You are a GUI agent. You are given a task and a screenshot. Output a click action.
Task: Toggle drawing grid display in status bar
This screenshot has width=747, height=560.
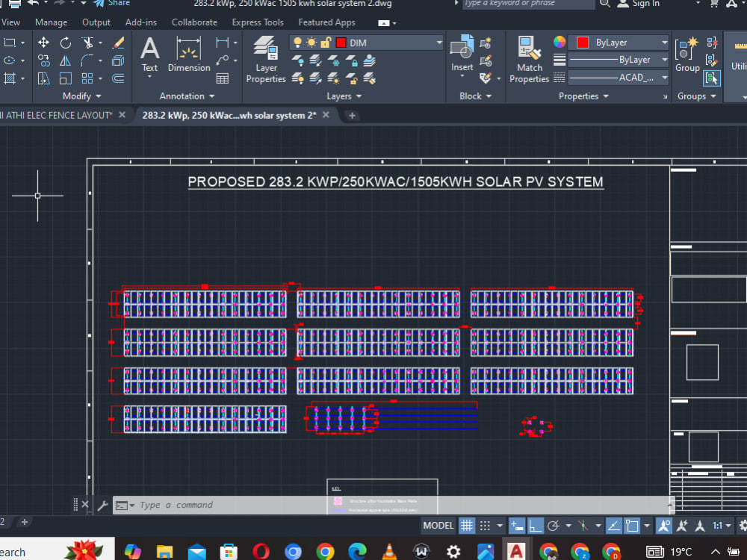pos(466,526)
